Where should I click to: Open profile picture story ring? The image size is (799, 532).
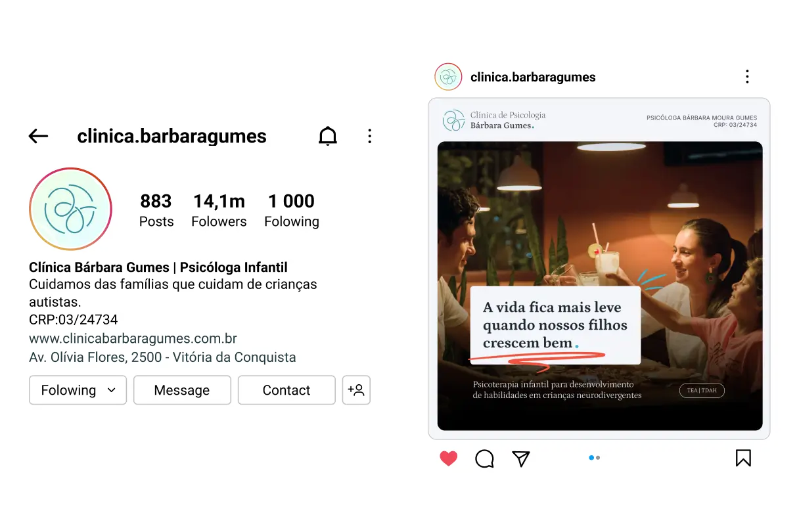(70, 209)
